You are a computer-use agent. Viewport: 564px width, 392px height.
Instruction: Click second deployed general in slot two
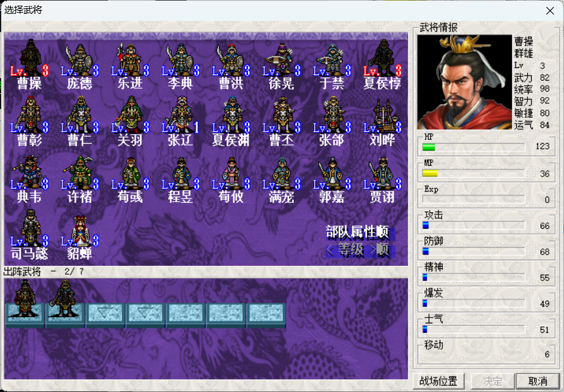point(65,304)
